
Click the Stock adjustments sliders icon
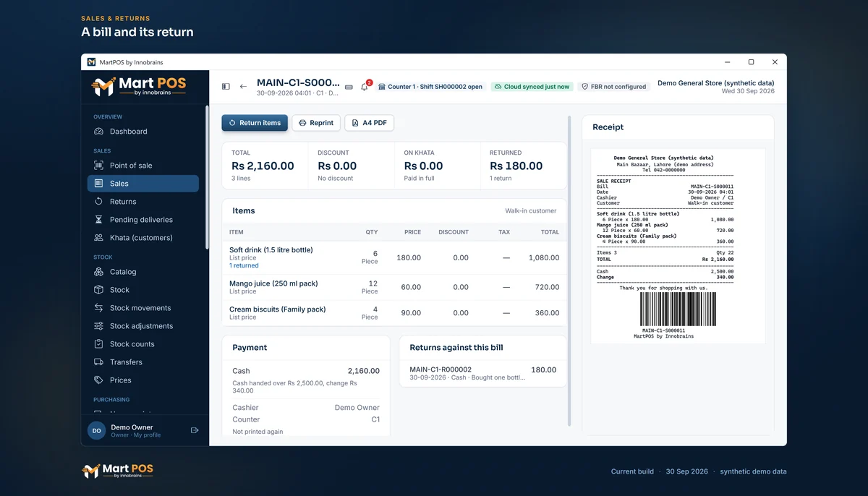point(98,326)
